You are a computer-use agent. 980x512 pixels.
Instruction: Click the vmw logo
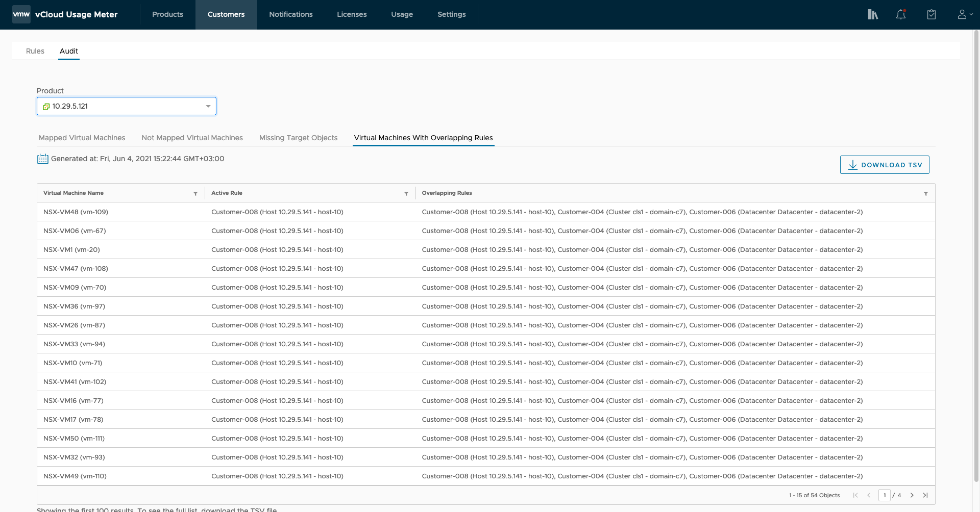21,14
